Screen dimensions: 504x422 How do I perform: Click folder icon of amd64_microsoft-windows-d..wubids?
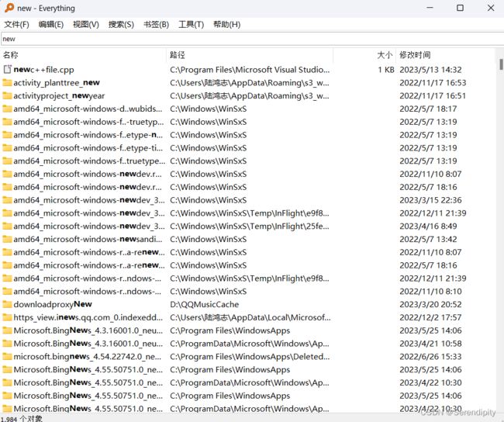[x=7, y=109]
